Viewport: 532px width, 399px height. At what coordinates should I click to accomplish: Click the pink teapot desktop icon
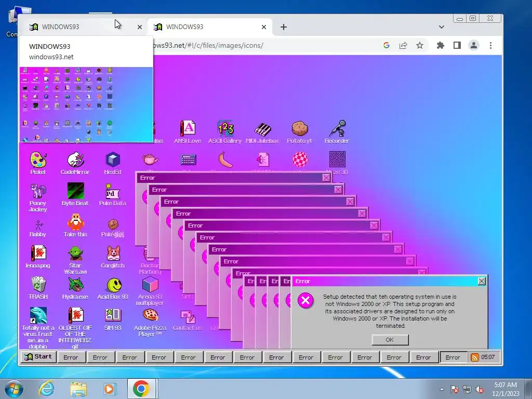click(x=150, y=159)
